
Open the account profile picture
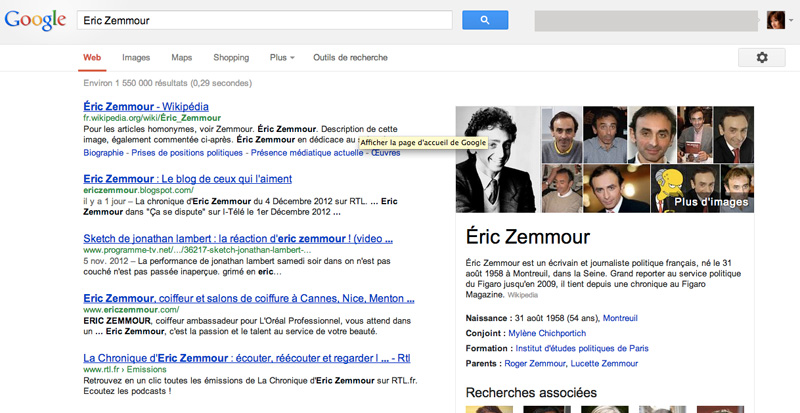click(776, 20)
